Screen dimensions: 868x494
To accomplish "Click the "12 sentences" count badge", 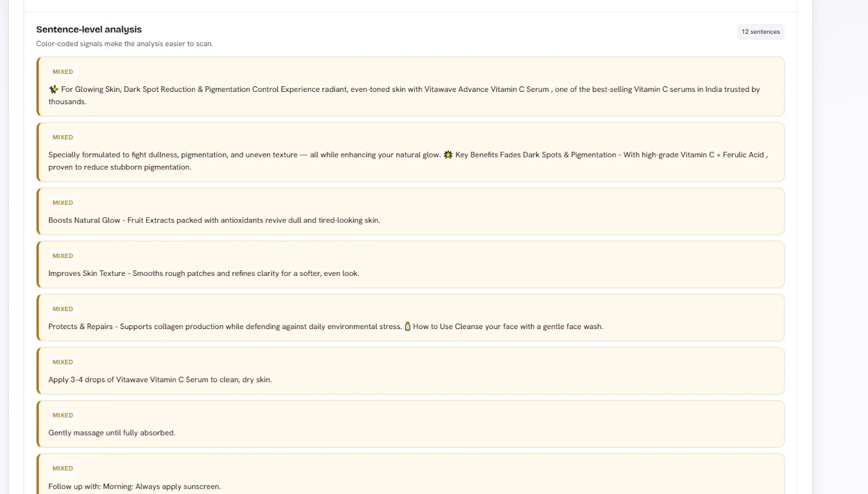I will point(761,31).
